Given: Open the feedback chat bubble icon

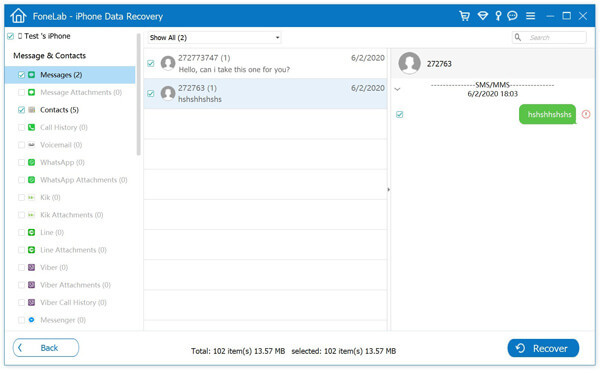Looking at the screenshot, I should click(x=512, y=16).
